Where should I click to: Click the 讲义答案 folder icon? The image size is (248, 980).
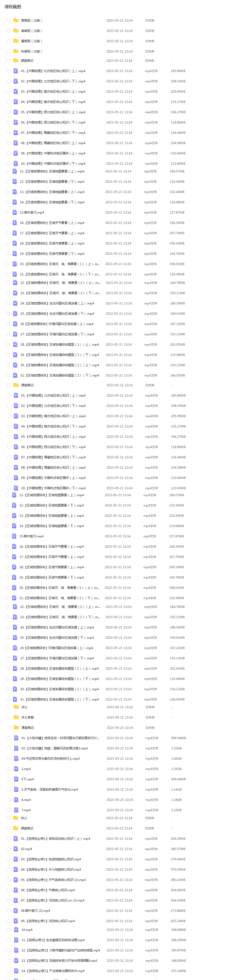click(x=16, y=717)
